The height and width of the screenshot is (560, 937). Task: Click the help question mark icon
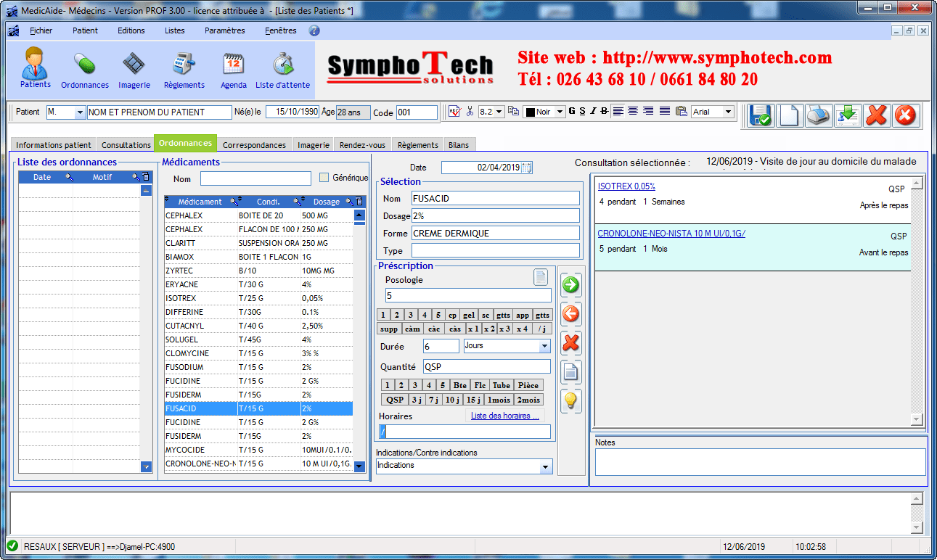tap(314, 30)
